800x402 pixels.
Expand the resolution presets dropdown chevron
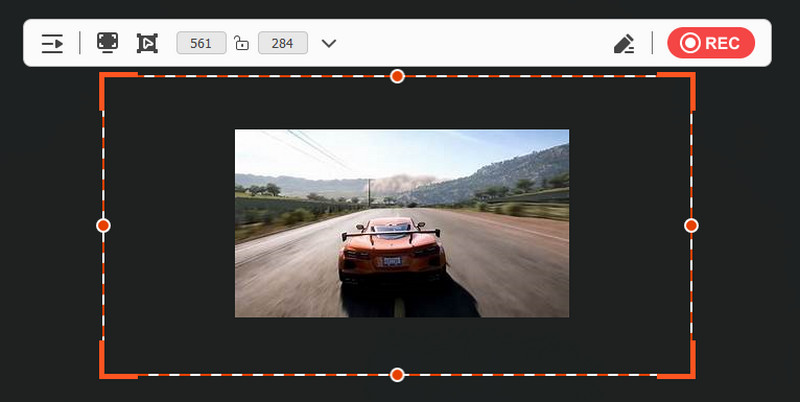coord(329,43)
